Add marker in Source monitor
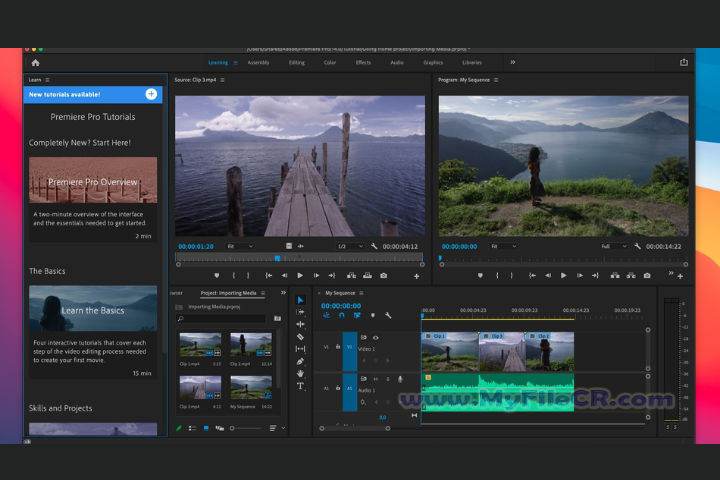The width and height of the screenshot is (720, 480). (x=217, y=276)
